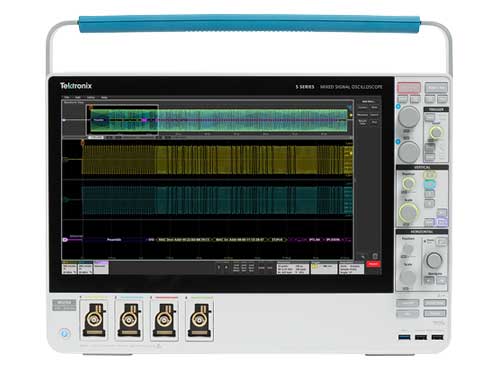Viewport: 500px width, 375px height.
Task: Toggle the cyan-lit channel 2 front panel button
Action: pos(430,184)
